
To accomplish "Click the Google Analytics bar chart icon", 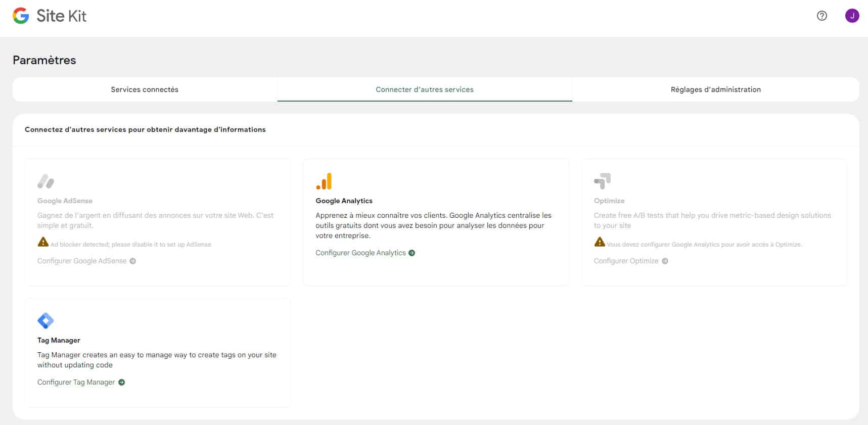I will pyautogui.click(x=324, y=181).
